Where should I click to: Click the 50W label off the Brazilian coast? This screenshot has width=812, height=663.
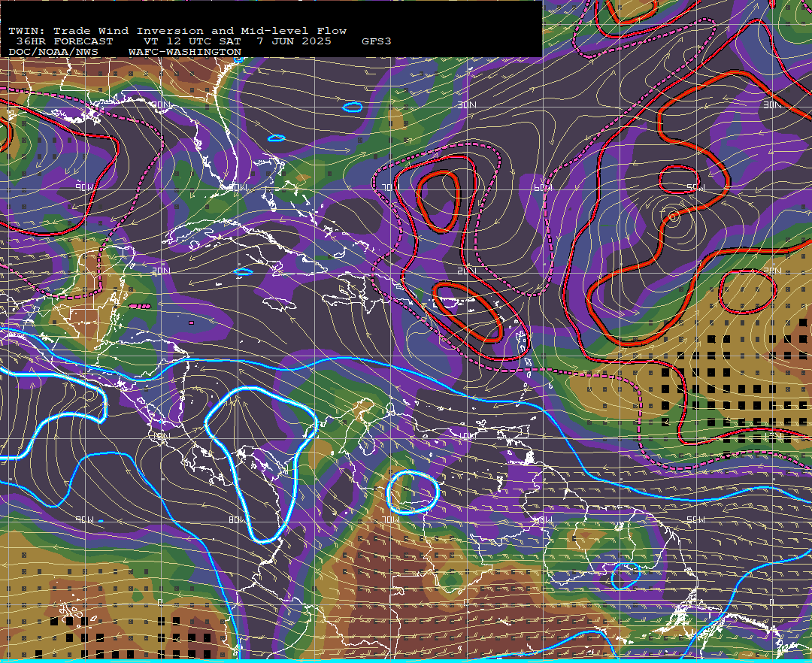pyautogui.click(x=695, y=519)
